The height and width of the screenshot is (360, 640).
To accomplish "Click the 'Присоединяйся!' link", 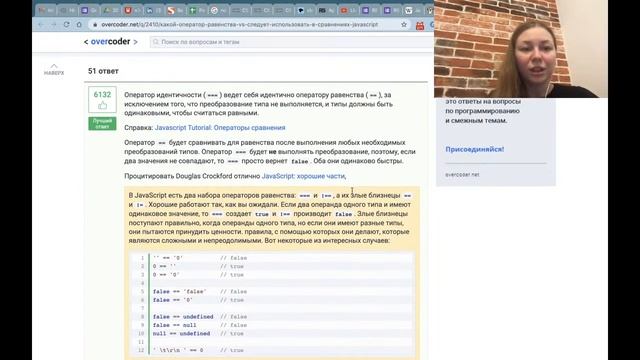I will click(x=475, y=149).
